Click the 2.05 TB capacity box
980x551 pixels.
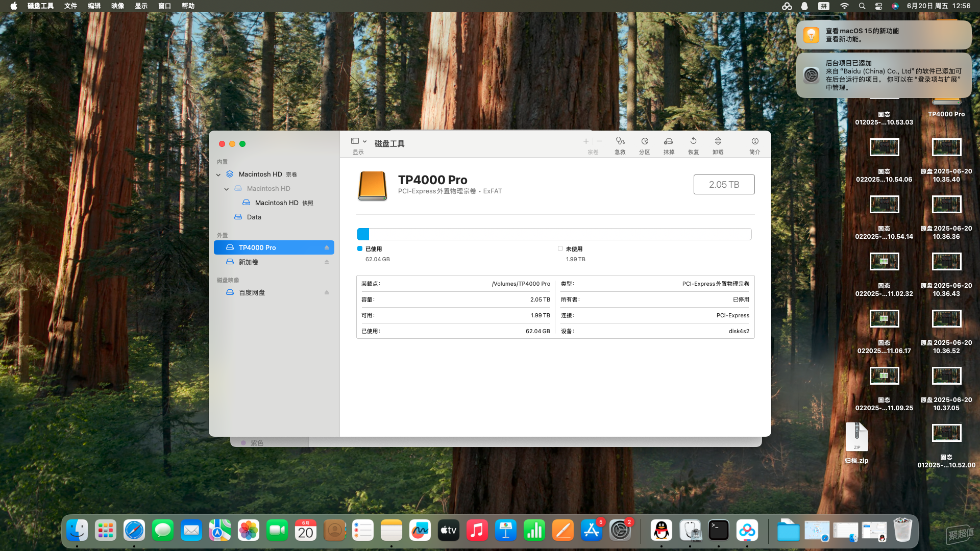click(x=724, y=185)
